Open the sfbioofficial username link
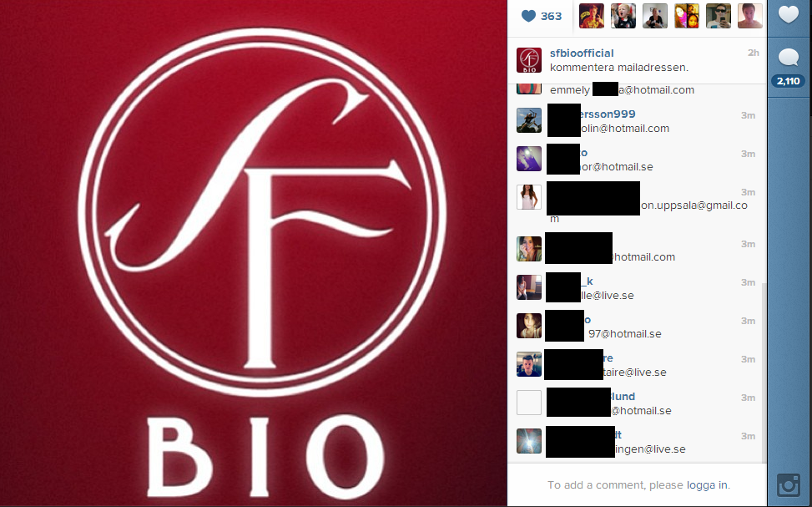The image size is (812, 507). click(x=582, y=53)
